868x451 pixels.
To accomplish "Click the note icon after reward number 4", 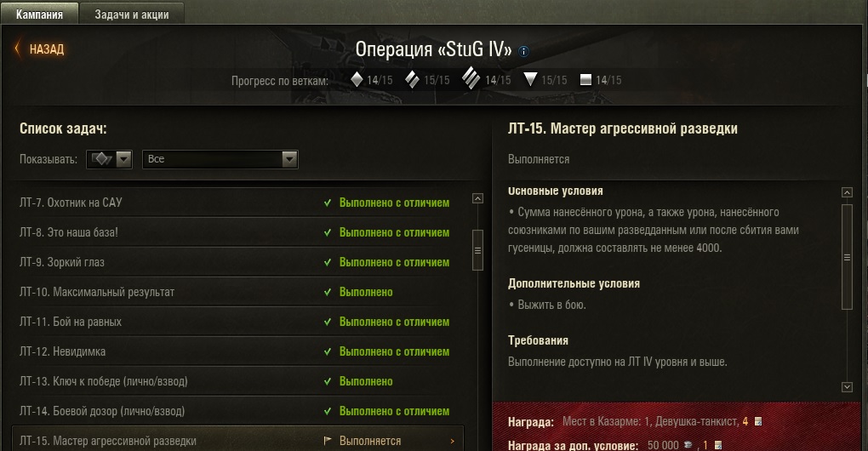I will point(758,422).
